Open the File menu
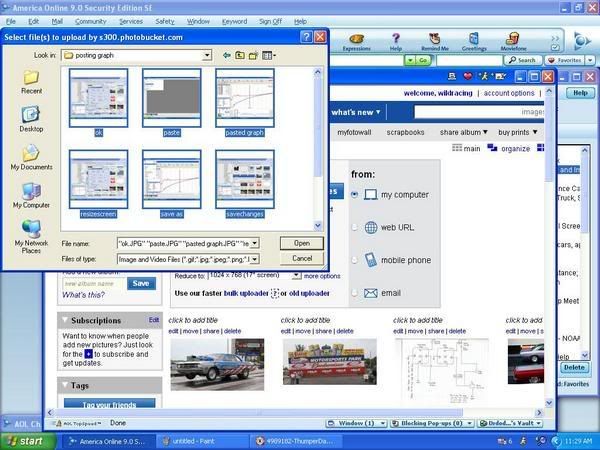The width and height of the screenshot is (600, 450). tap(10, 21)
